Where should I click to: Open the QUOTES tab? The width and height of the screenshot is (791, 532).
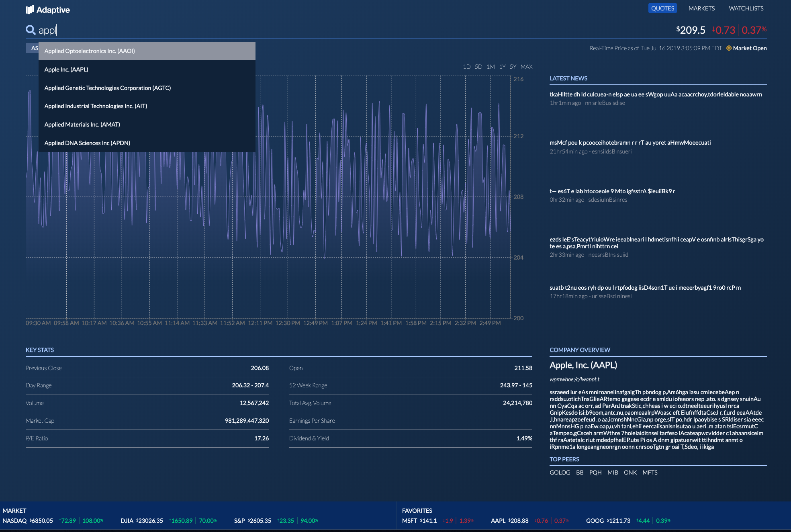click(662, 8)
